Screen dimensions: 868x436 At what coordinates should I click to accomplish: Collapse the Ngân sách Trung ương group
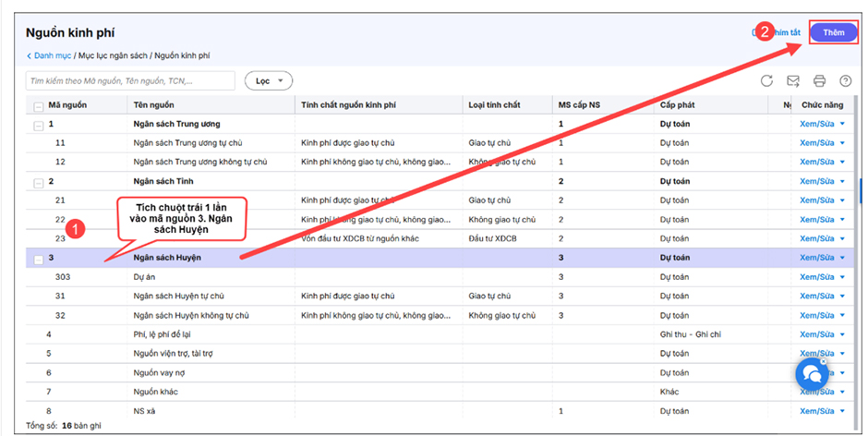[38, 125]
